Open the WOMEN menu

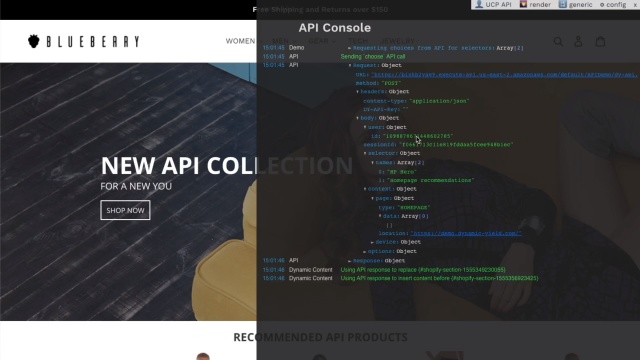(x=240, y=41)
